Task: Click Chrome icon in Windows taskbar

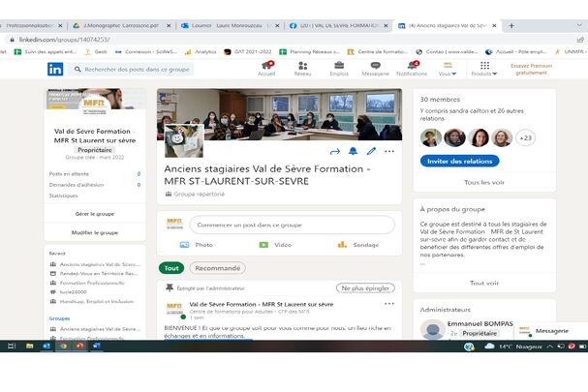Action: pos(63,346)
